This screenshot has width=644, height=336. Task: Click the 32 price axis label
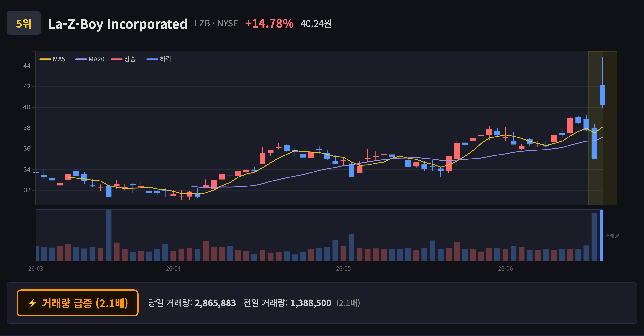pos(27,190)
